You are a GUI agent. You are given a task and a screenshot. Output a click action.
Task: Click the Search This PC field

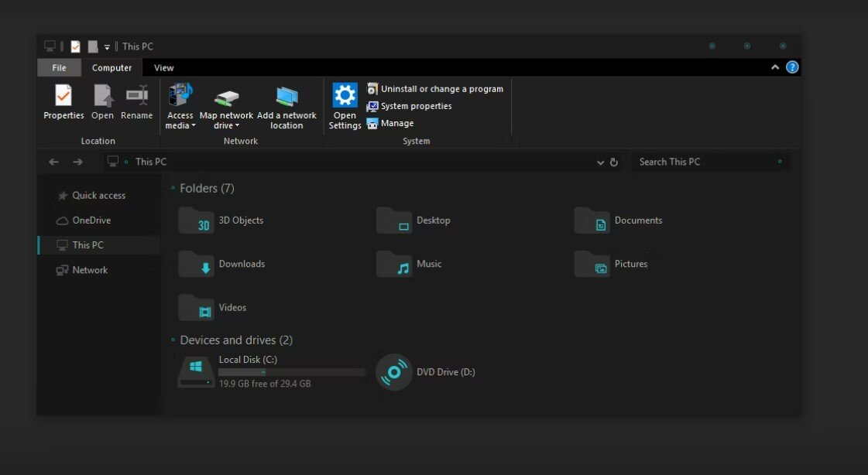(x=711, y=162)
